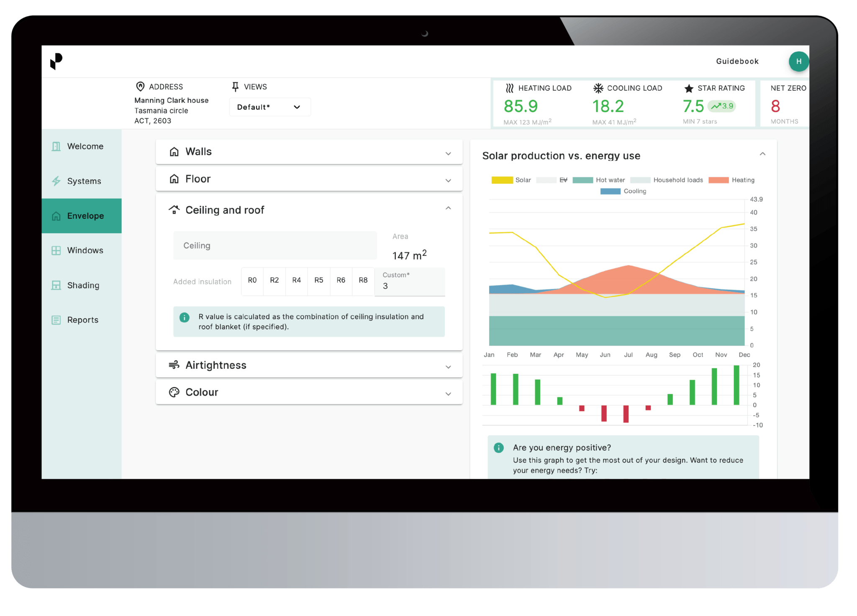The image size is (857, 616).
Task: Switch to the Airtightness section
Action: pos(309,365)
